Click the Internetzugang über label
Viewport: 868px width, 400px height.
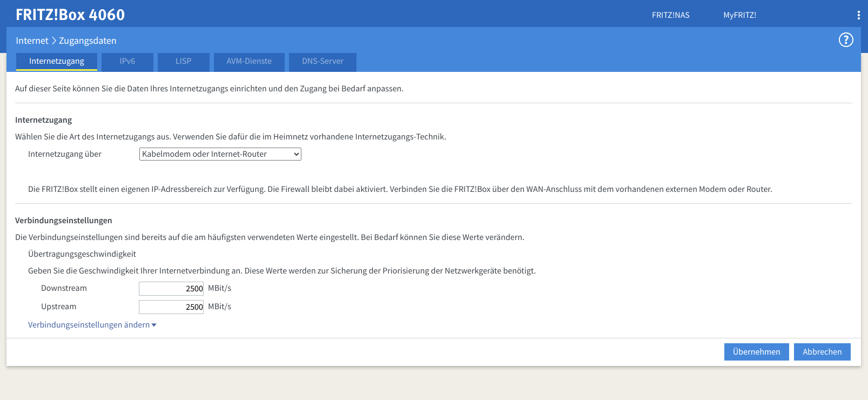coord(65,154)
